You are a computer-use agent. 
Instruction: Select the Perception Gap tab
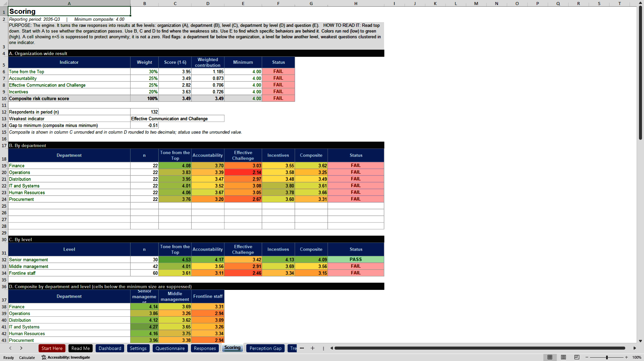point(266,348)
